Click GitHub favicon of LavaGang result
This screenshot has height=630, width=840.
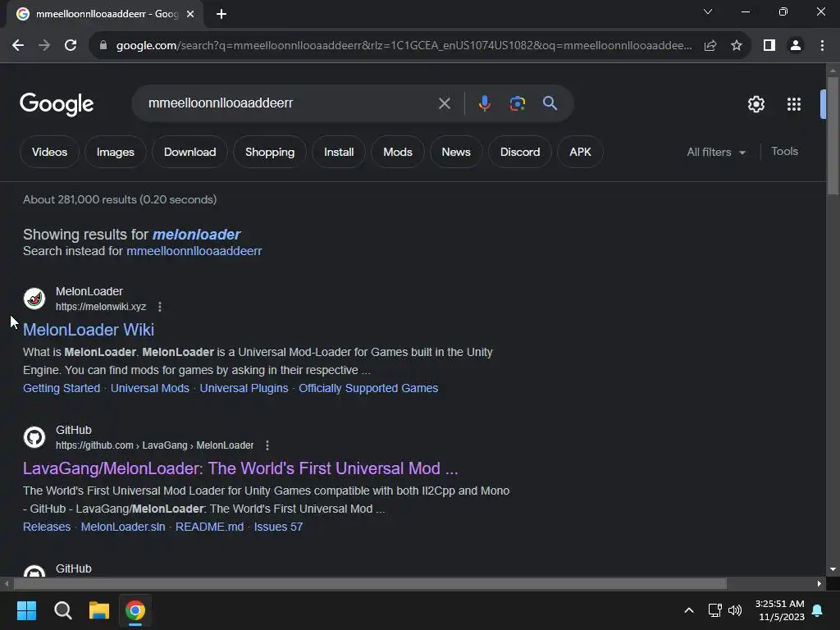click(x=34, y=437)
